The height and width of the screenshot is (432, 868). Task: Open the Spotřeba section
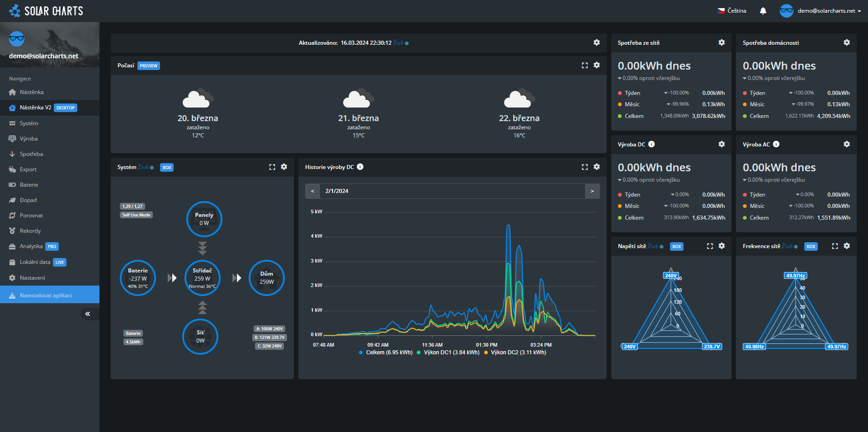50,154
